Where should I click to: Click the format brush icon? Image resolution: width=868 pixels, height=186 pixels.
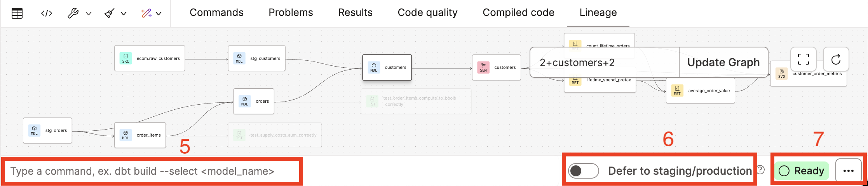(x=110, y=14)
